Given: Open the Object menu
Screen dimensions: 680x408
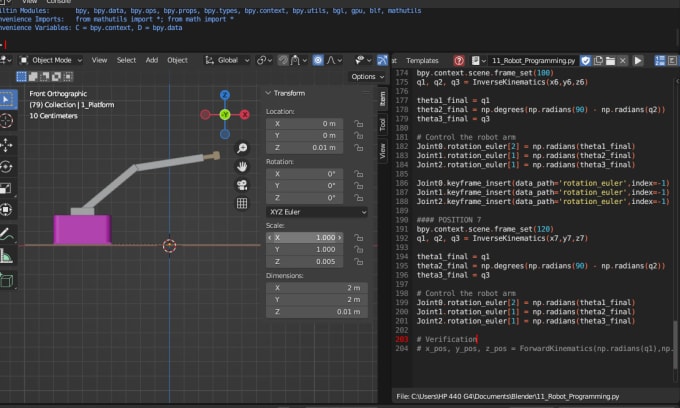Looking at the screenshot, I should click(177, 60).
